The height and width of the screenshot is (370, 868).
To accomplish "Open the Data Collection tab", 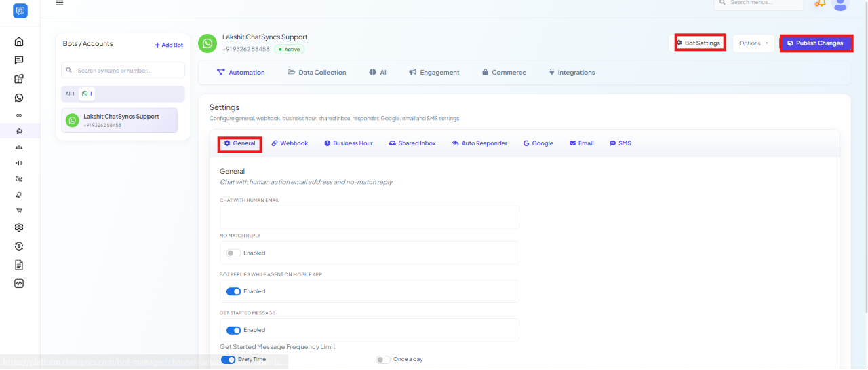I will pyautogui.click(x=317, y=72).
